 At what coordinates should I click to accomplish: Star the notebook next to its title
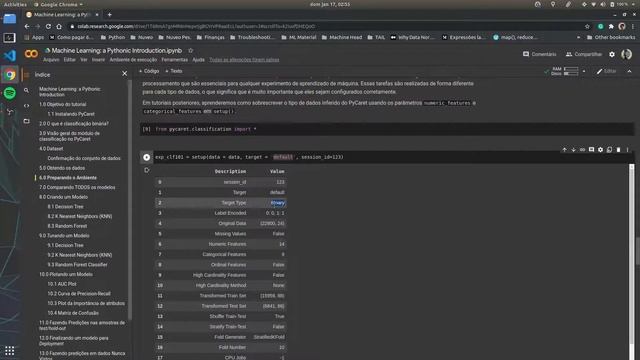(x=191, y=51)
